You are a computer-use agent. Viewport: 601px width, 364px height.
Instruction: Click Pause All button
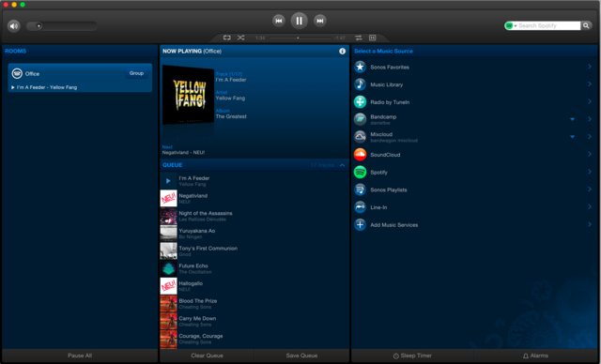point(80,356)
